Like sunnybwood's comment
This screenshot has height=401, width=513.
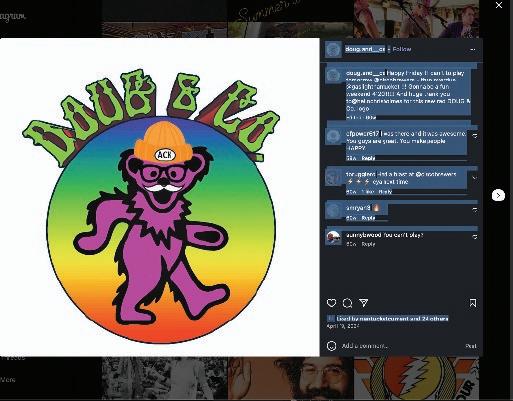475,237
